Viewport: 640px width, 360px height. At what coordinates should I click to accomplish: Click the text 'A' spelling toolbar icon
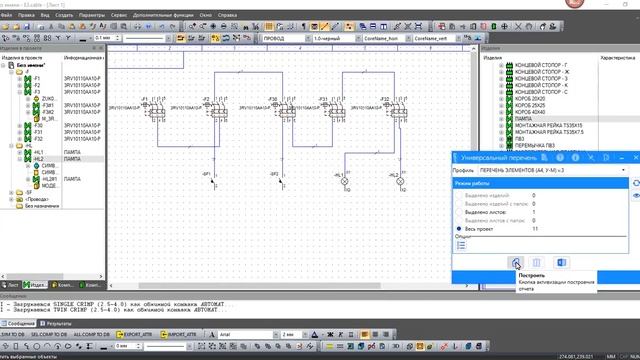coord(103,27)
